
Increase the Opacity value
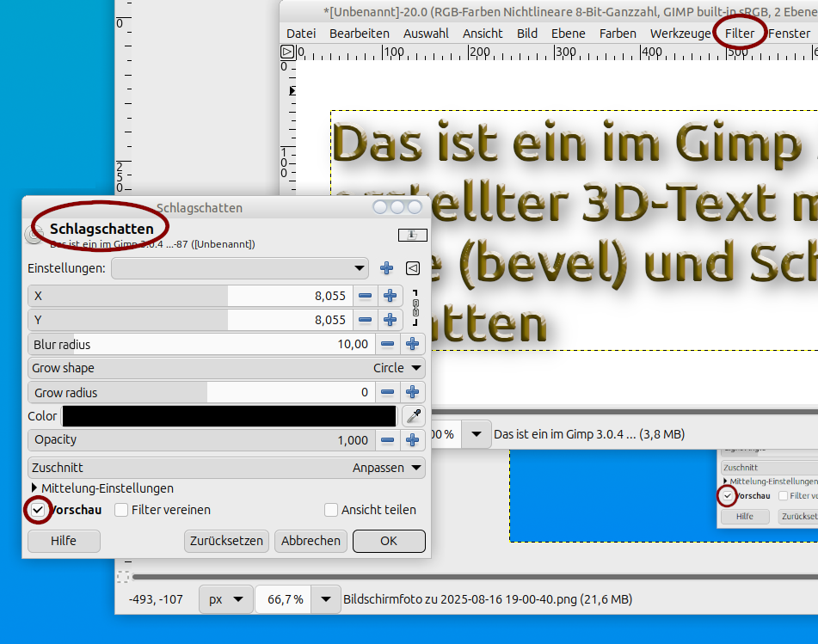(413, 440)
